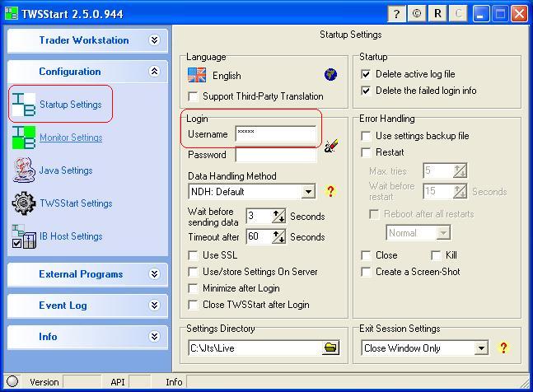Click the Exit Session Settings help icon
The image size is (533, 392).
(x=504, y=348)
